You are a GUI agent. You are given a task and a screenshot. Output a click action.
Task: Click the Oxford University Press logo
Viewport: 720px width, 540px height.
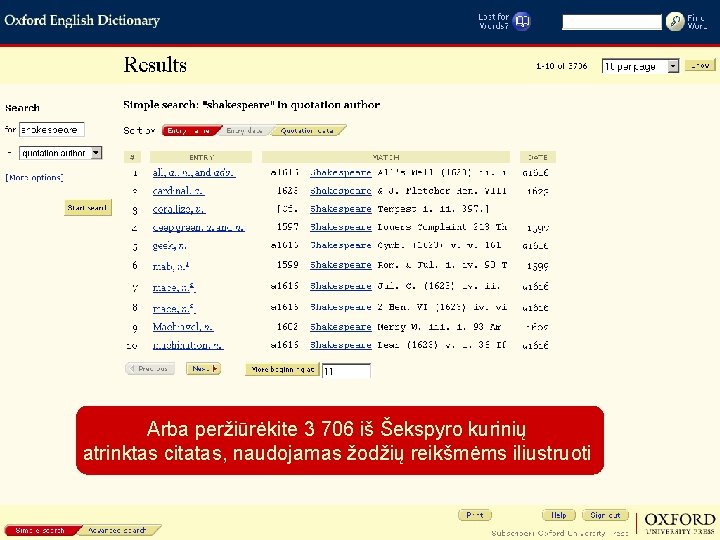(680, 523)
